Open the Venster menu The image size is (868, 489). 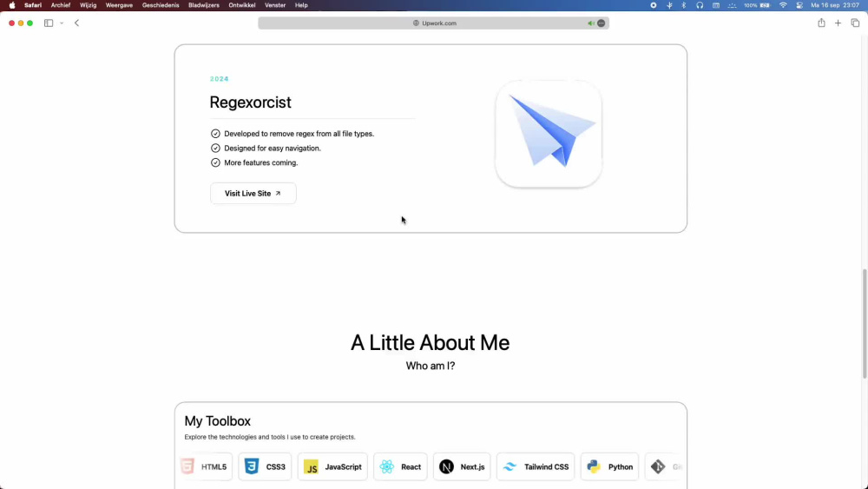click(x=275, y=5)
